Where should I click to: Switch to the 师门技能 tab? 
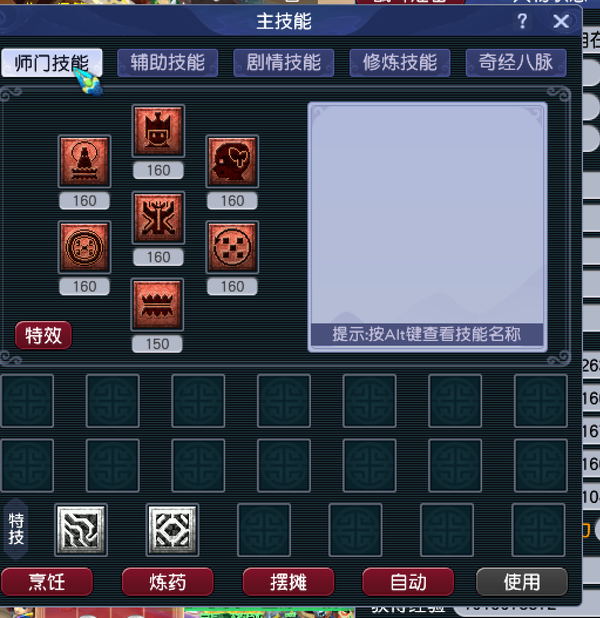(52, 63)
